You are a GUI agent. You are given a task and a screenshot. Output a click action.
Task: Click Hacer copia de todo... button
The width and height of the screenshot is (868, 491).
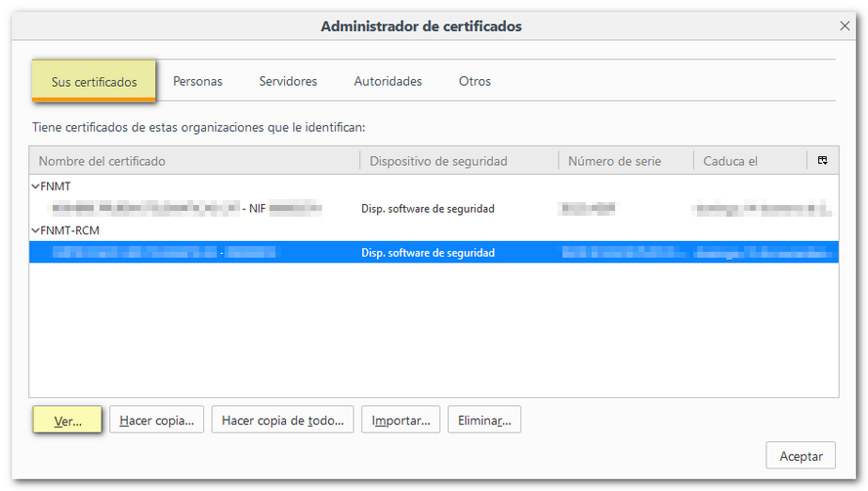coord(282,421)
